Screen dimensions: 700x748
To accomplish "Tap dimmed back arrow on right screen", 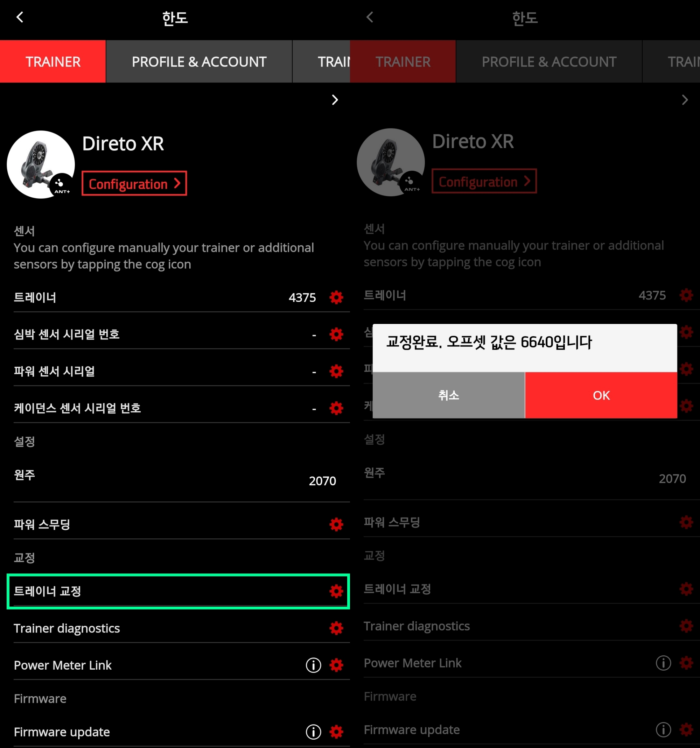I will click(370, 17).
